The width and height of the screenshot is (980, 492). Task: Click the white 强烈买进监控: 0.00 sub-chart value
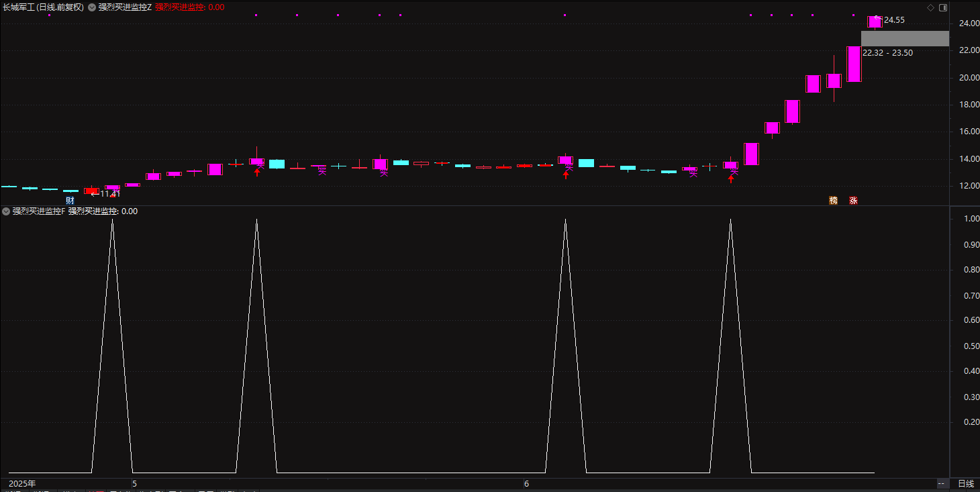[103, 211]
